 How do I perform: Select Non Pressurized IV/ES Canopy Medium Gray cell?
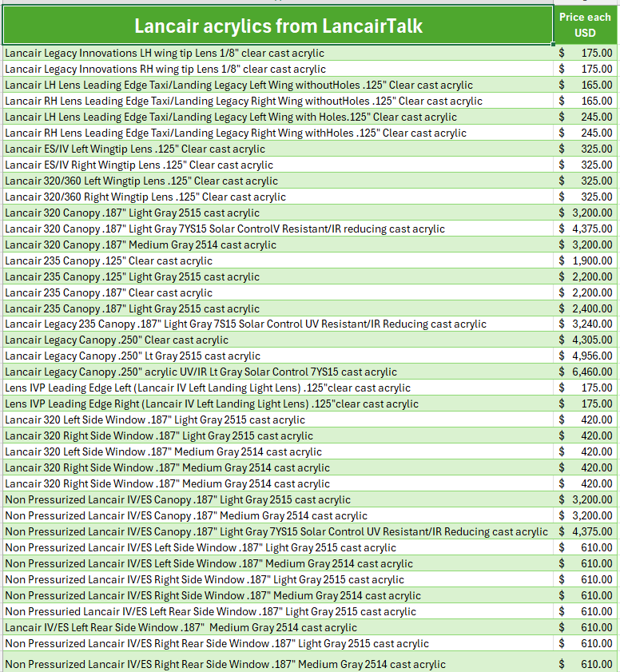(186, 516)
